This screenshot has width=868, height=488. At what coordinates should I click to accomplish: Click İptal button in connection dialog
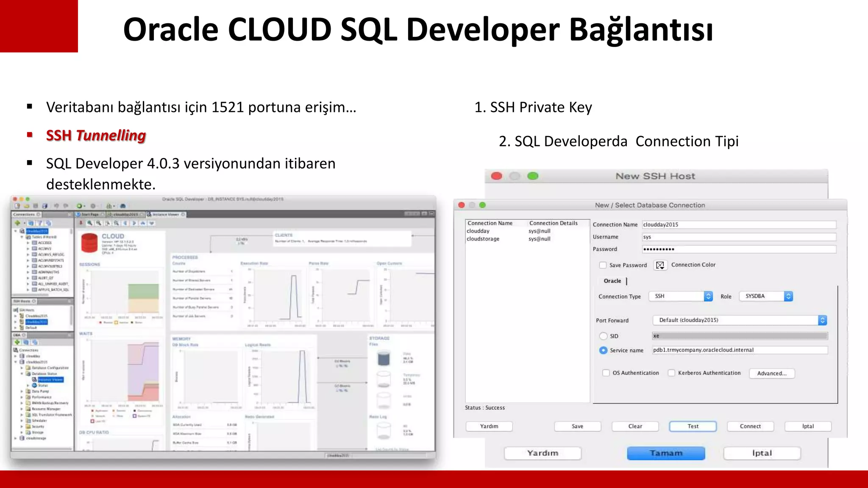[x=808, y=426]
